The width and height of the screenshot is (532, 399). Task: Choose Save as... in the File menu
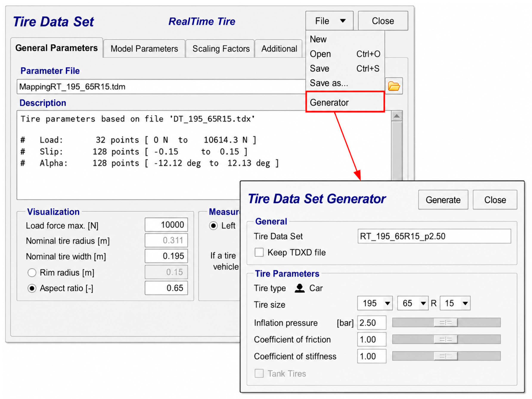pyautogui.click(x=329, y=83)
